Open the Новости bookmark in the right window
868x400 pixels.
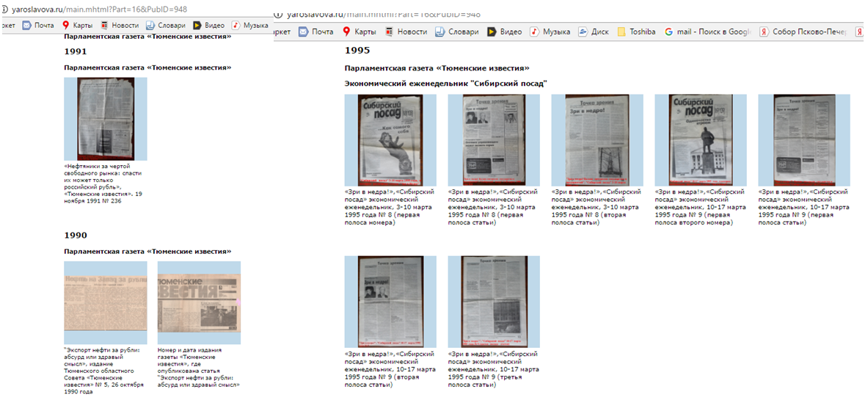(406, 32)
